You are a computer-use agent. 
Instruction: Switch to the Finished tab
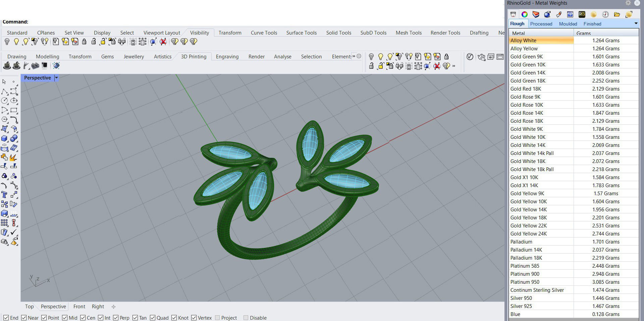click(592, 24)
